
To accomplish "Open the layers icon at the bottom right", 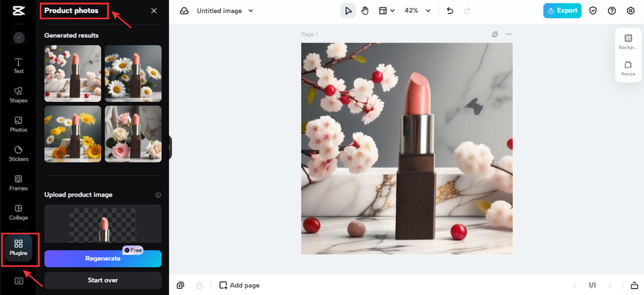I will (x=634, y=285).
